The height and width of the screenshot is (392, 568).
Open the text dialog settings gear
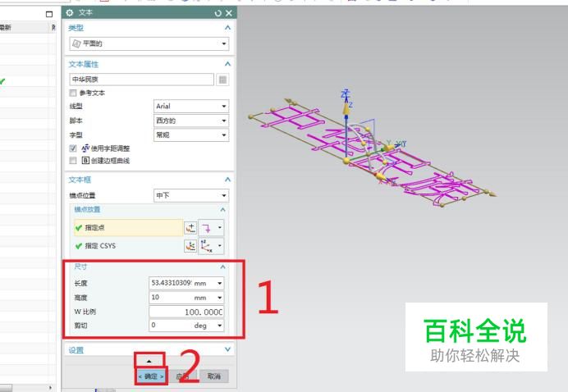click(70, 12)
